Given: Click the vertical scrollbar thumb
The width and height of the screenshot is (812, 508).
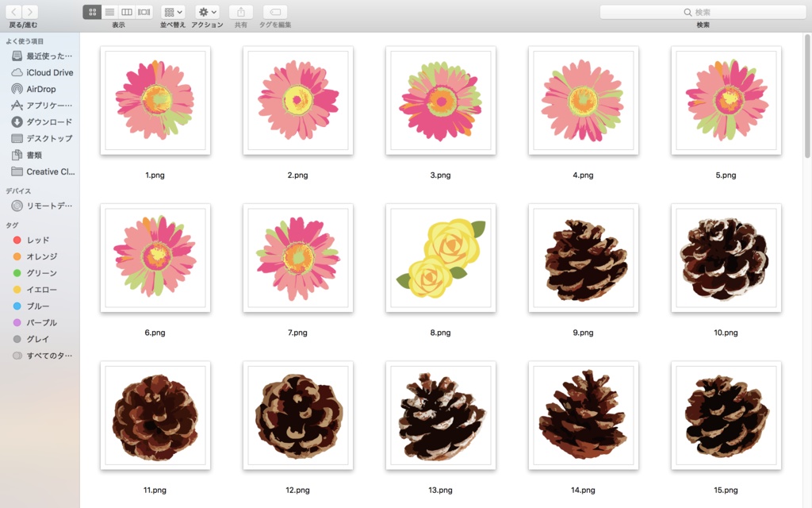Looking at the screenshot, I should click(x=806, y=96).
